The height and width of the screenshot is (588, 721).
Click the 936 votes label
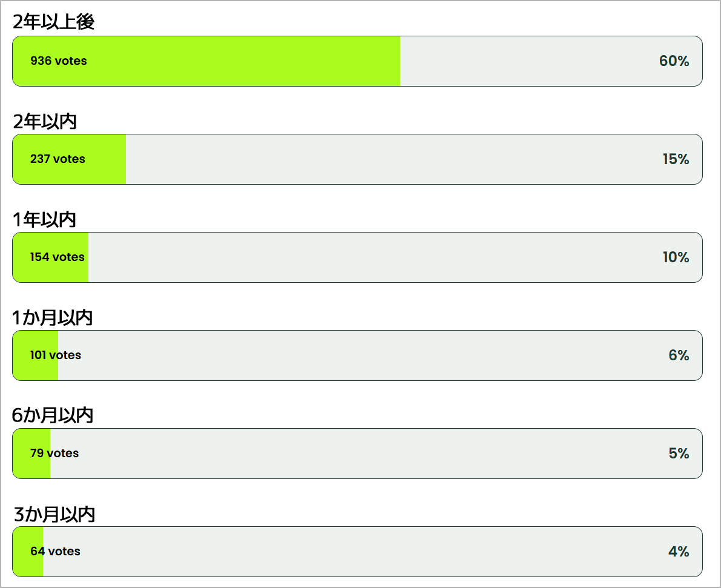[x=58, y=61]
